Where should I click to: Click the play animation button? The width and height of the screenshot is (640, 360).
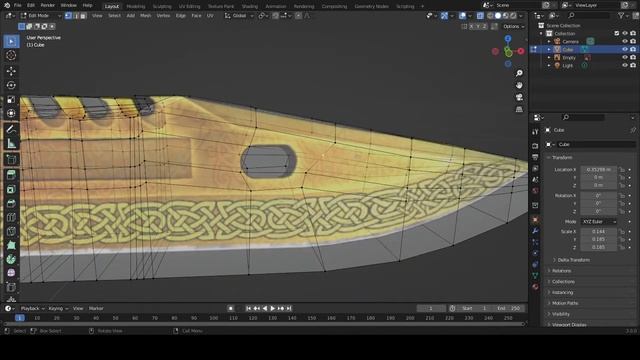point(272,309)
